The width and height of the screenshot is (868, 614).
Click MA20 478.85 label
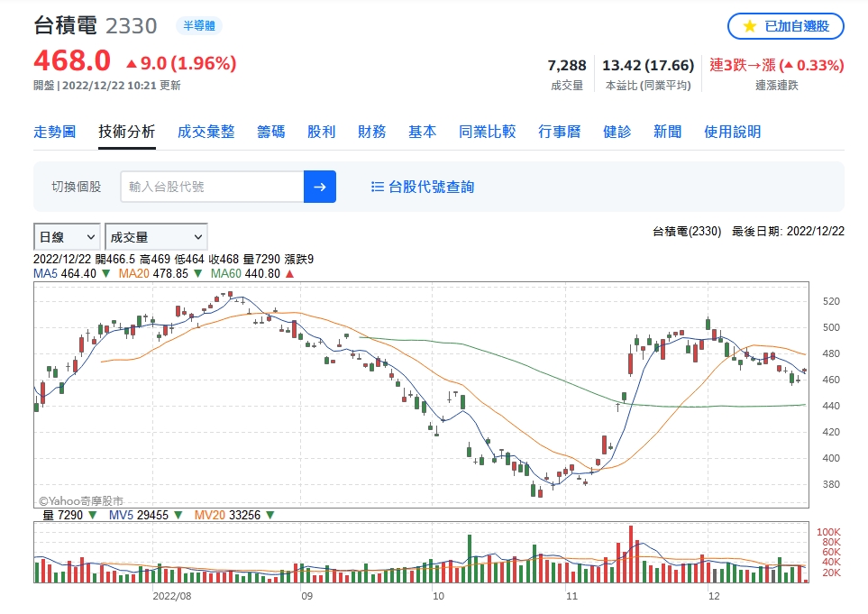coord(153,273)
